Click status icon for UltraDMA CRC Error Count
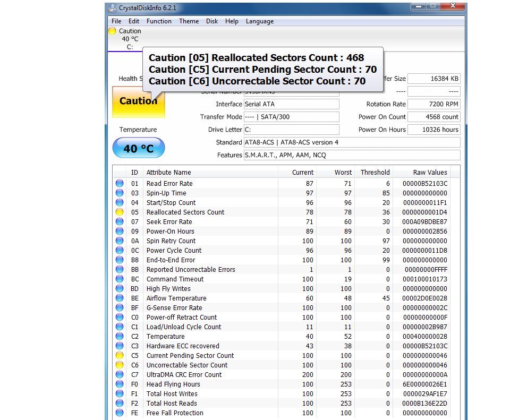Viewport: 510px width, 420px height. [120, 374]
